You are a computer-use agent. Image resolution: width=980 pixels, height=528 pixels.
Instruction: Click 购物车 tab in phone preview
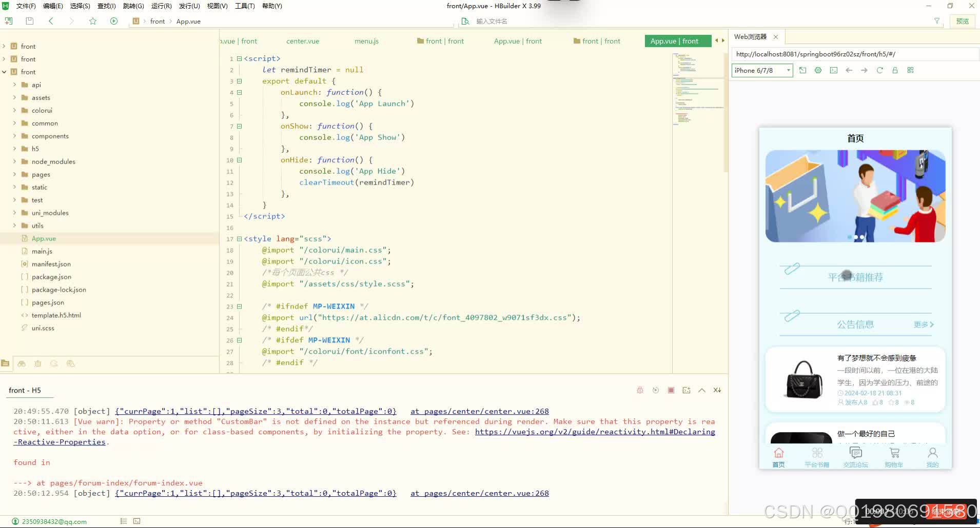pyautogui.click(x=894, y=457)
